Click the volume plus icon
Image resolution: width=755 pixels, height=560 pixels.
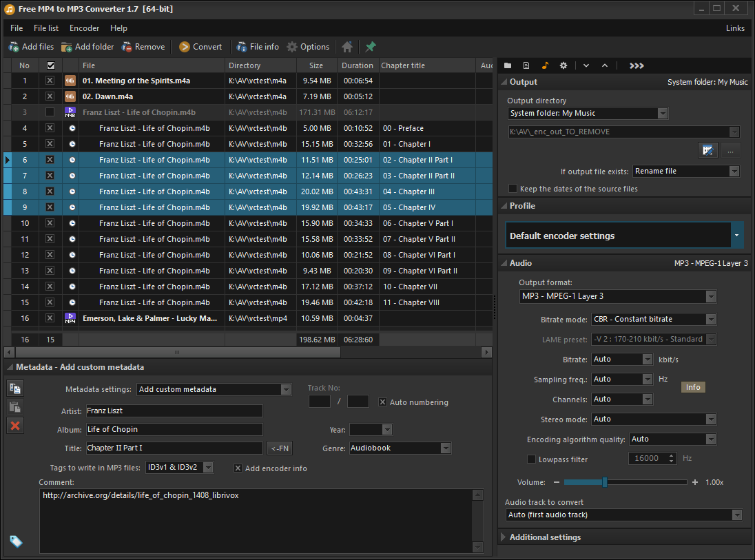tap(695, 482)
